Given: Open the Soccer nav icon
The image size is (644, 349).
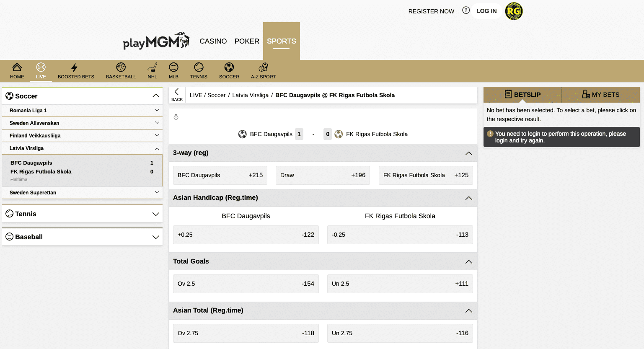Looking at the screenshot, I should (229, 67).
